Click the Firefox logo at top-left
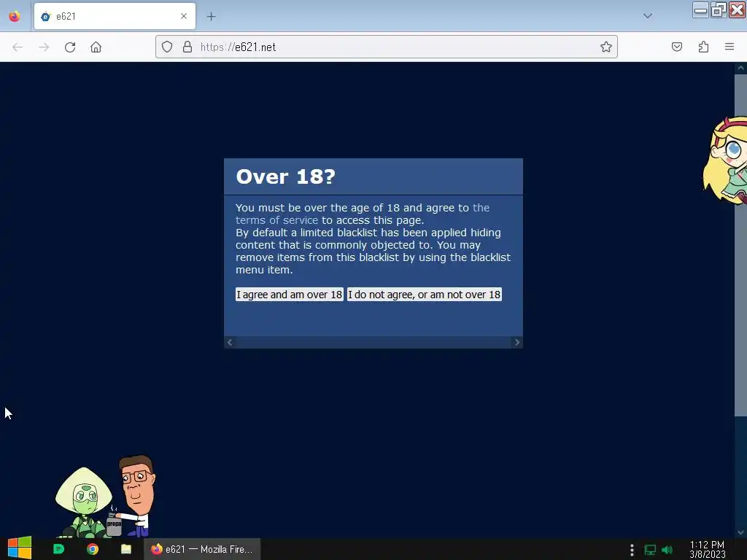Image resolution: width=747 pixels, height=560 pixels. pyautogui.click(x=15, y=16)
